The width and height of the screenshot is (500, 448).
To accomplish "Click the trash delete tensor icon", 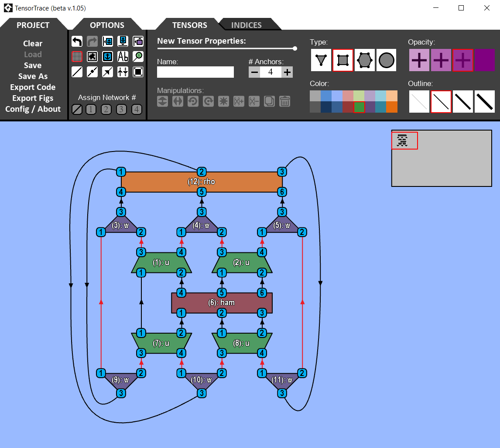I will tap(285, 101).
